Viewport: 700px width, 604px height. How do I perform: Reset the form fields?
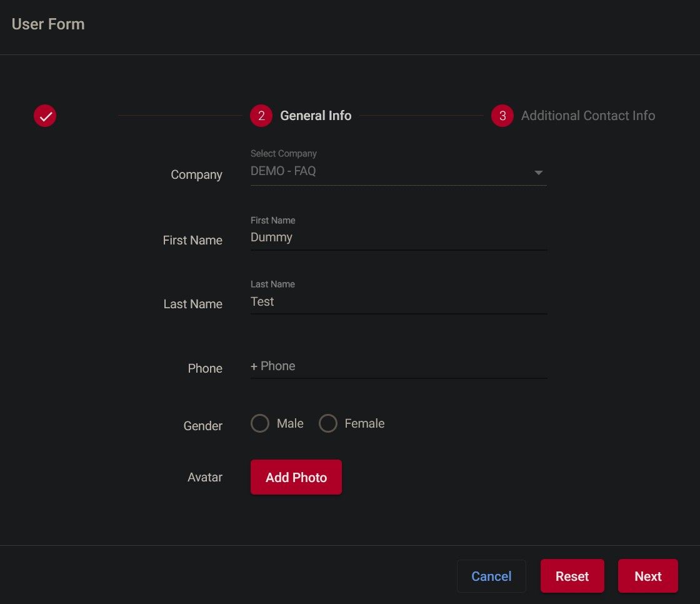tap(572, 576)
